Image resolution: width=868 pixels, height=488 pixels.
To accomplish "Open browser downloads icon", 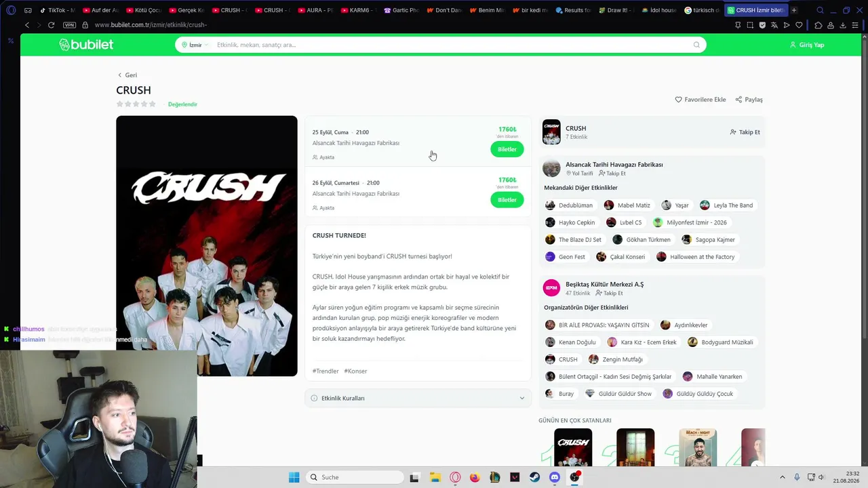I will coord(843,25).
